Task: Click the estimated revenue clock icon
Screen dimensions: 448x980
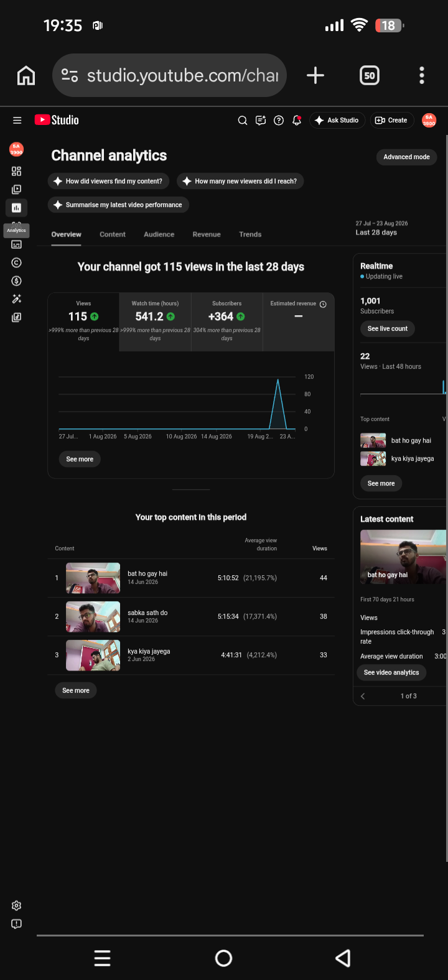Action: tap(323, 304)
